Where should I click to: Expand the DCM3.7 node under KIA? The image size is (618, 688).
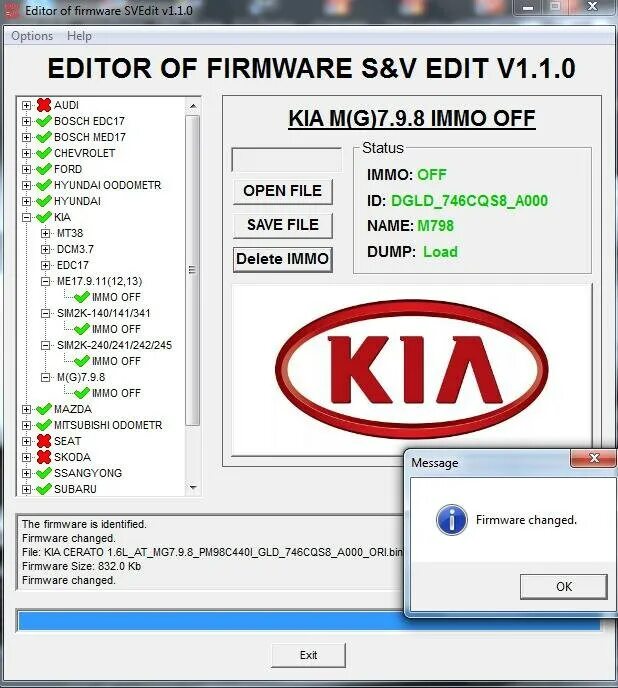click(x=45, y=249)
